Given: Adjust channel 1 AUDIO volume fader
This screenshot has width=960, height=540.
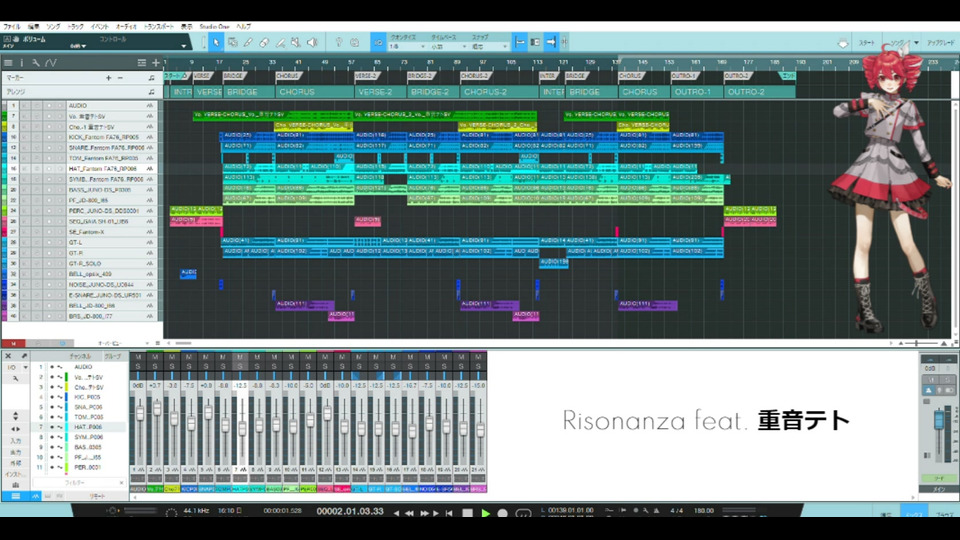Looking at the screenshot, I should (x=140, y=414).
